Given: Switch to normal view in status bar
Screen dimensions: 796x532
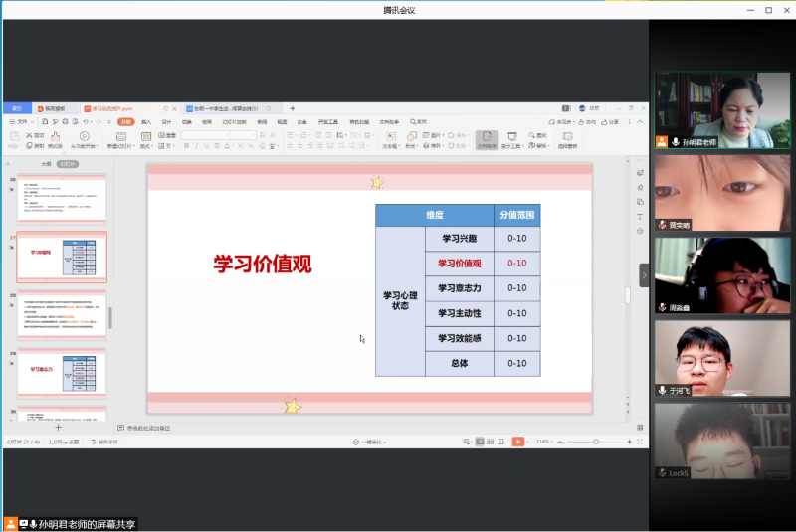Looking at the screenshot, I should [x=480, y=442].
